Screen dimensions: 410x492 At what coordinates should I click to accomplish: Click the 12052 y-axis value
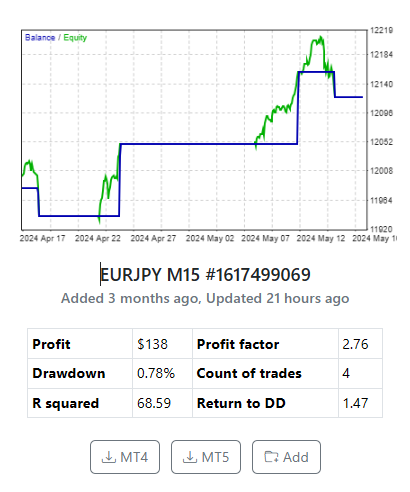coord(382,142)
